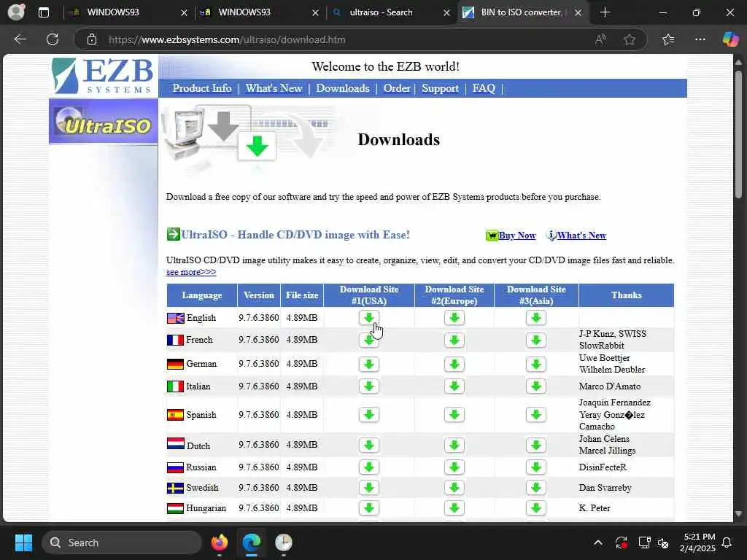The height and width of the screenshot is (560, 747).
Task: Download Swedish version from USA site
Action: coord(368,488)
